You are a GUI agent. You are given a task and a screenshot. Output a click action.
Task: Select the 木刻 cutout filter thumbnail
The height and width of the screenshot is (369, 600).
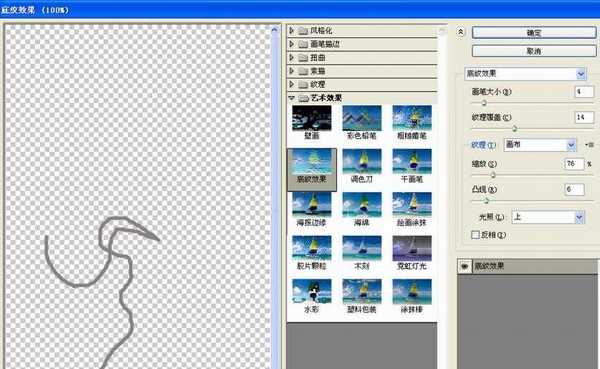click(x=362, y=248)
